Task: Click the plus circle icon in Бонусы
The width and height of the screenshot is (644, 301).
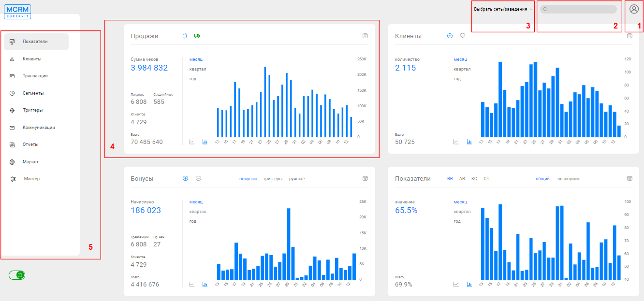Action: point(185,178)
